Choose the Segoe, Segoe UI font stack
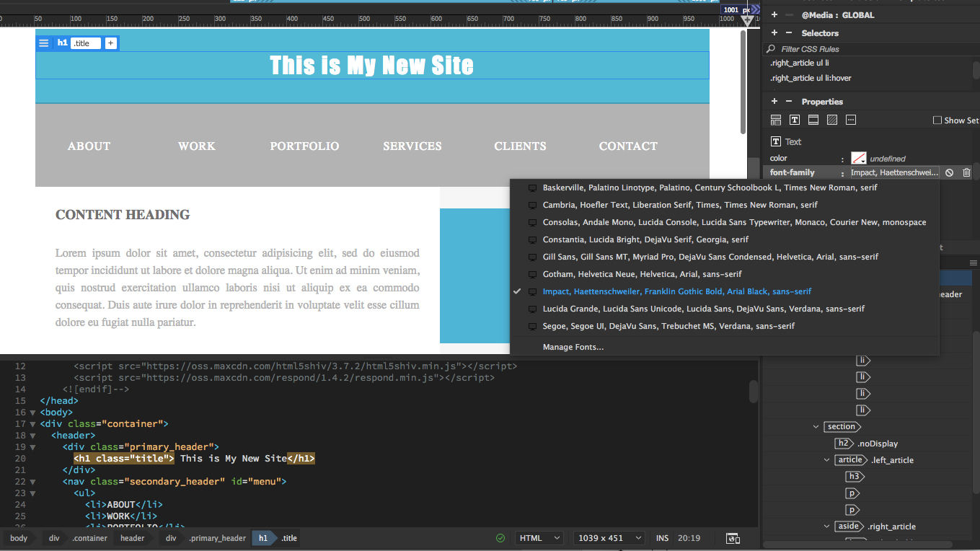This screenshot has width=980, height=551. pos(724,326)
